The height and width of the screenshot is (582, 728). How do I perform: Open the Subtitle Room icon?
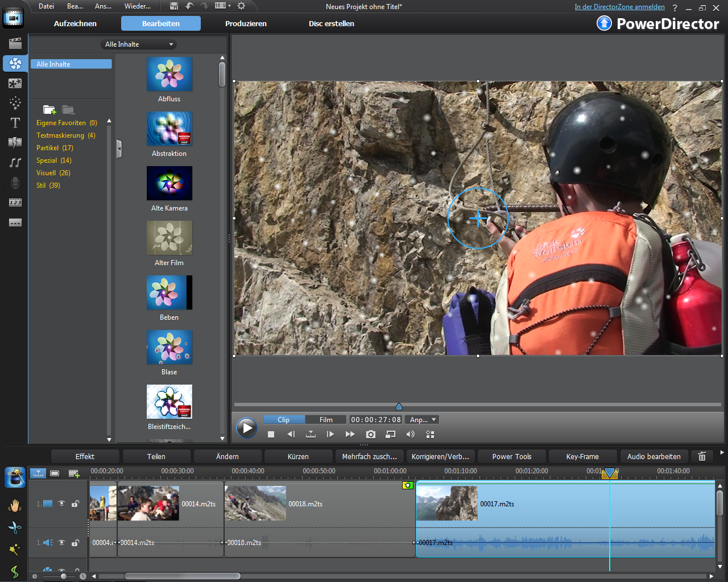(15, 222)
